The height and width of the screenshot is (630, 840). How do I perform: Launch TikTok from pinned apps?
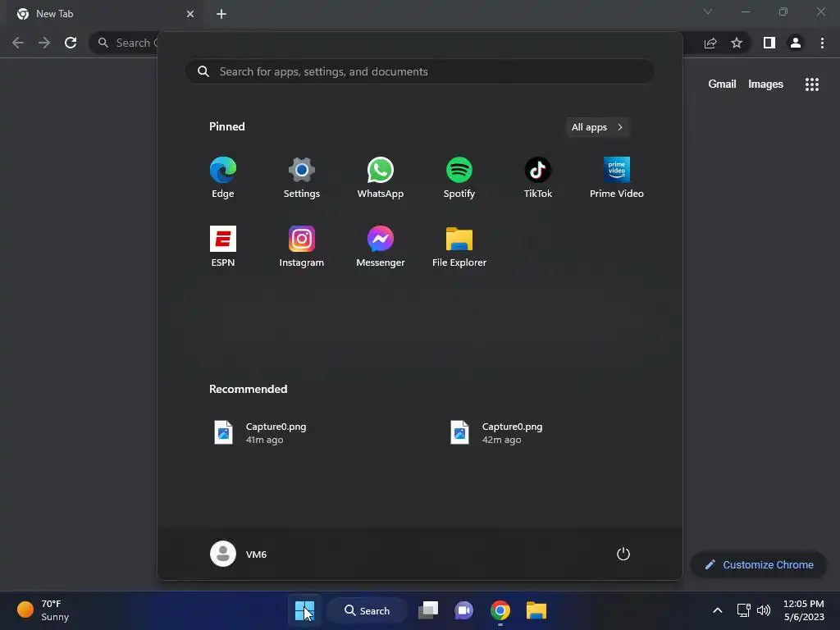pos(538,177)
